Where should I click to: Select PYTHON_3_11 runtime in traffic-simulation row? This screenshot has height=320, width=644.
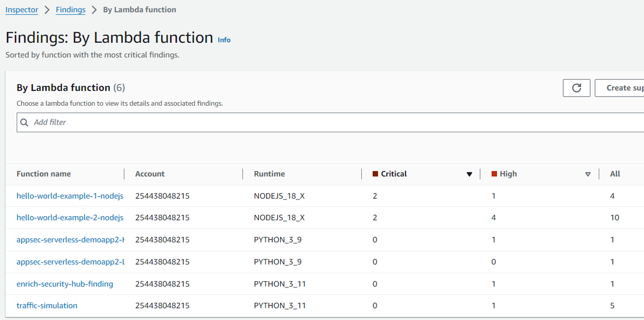click(279, 305)
